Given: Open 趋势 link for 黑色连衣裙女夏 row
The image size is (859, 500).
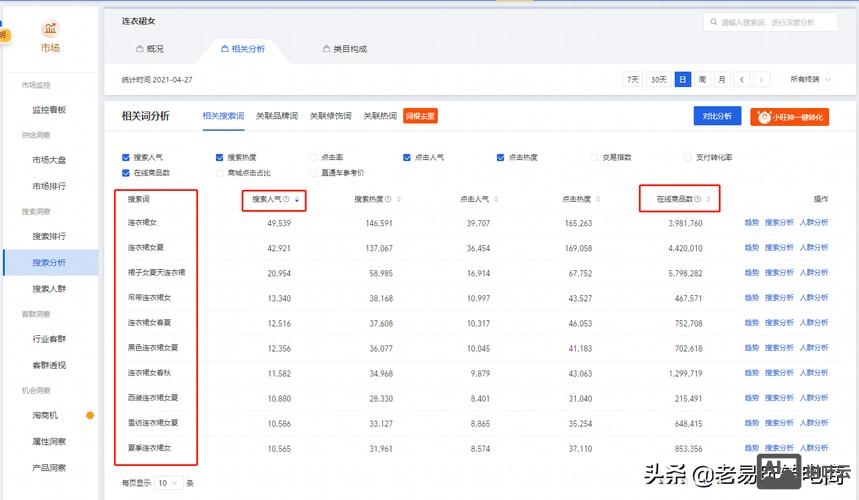Looking at the screenshot, I should (752, 348).
